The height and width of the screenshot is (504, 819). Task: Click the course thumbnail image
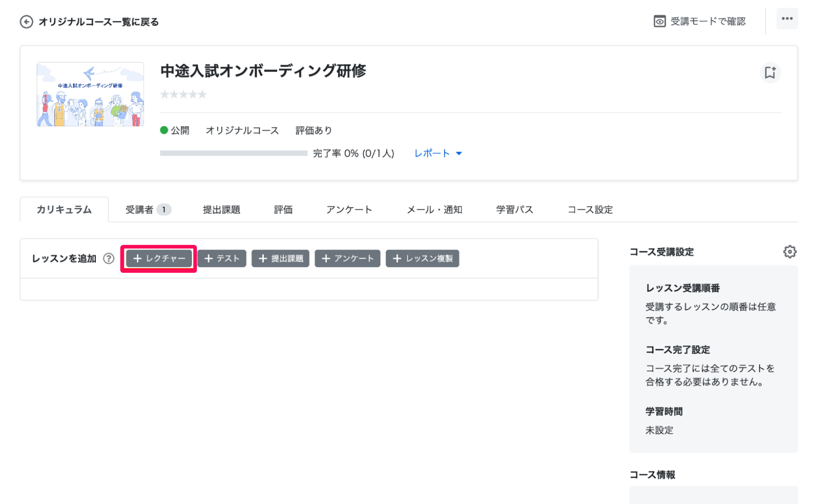pyautogui.click(x=90, y=94)
